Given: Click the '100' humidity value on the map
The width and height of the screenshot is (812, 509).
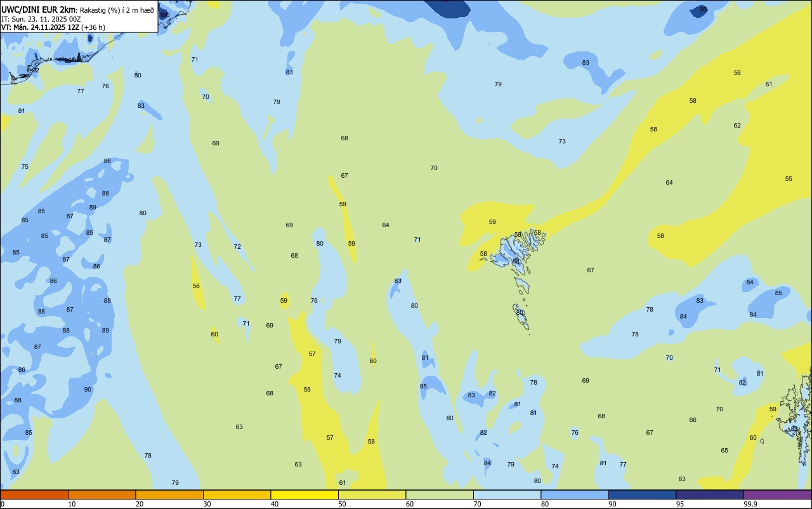Looking at the screenshot, I should coord(164,15).
